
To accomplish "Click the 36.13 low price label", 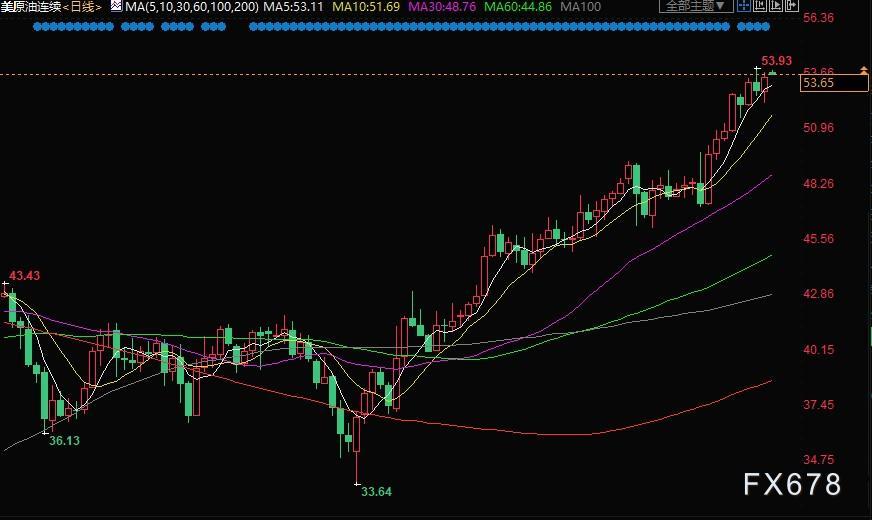I will point(65,440).
